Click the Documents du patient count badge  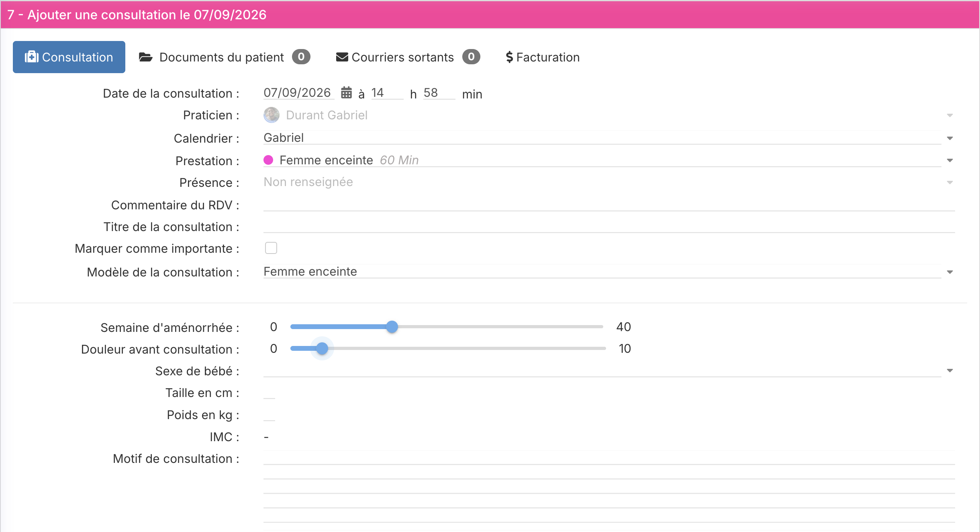301,57
